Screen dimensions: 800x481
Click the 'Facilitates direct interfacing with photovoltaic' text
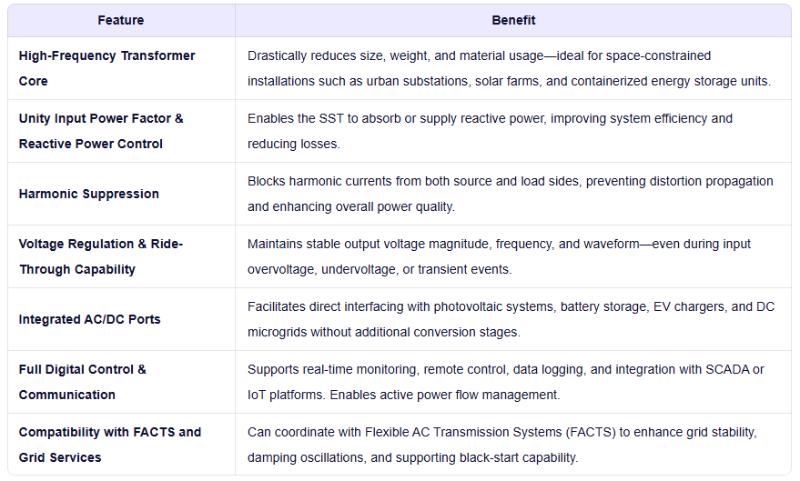(x=380, y=306)
